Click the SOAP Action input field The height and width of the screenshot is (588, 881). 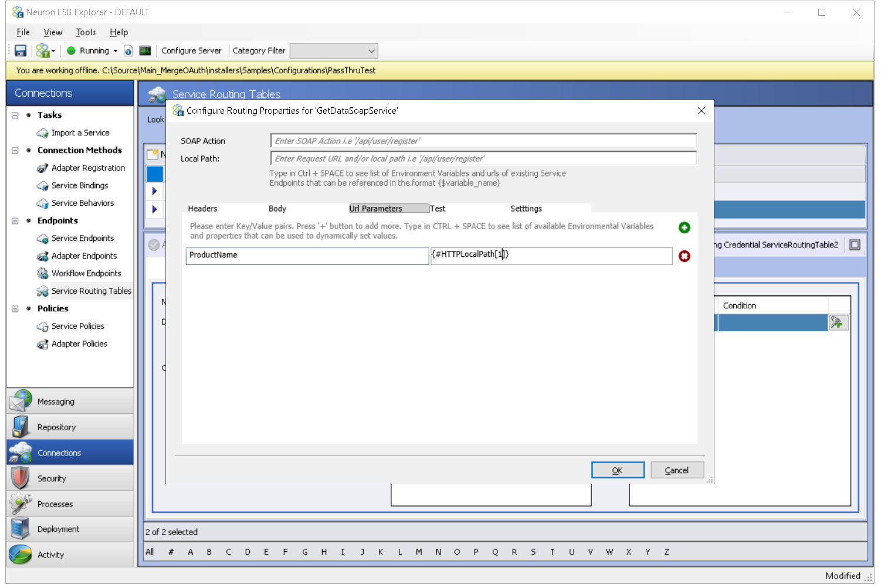[x=483, y=141]
